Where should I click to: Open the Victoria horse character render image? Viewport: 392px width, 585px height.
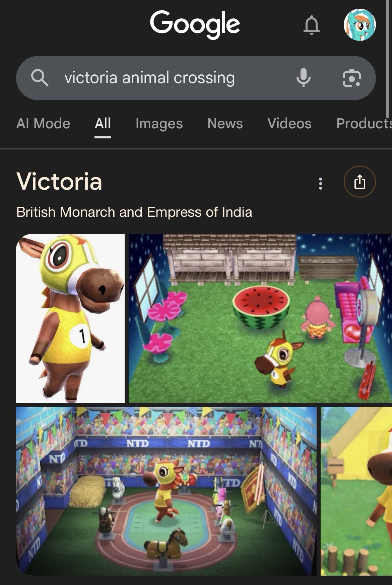pos(70,318)
